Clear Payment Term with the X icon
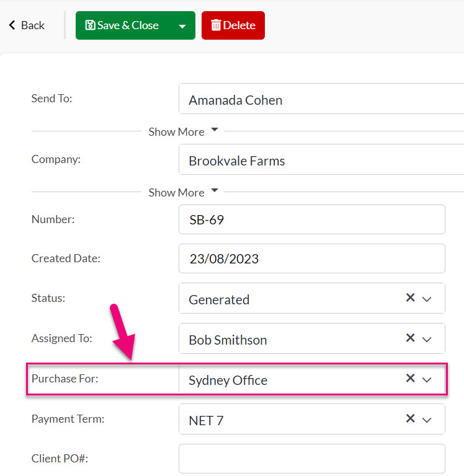Screen dimensions: 464x476 click(x=410, y=418)
